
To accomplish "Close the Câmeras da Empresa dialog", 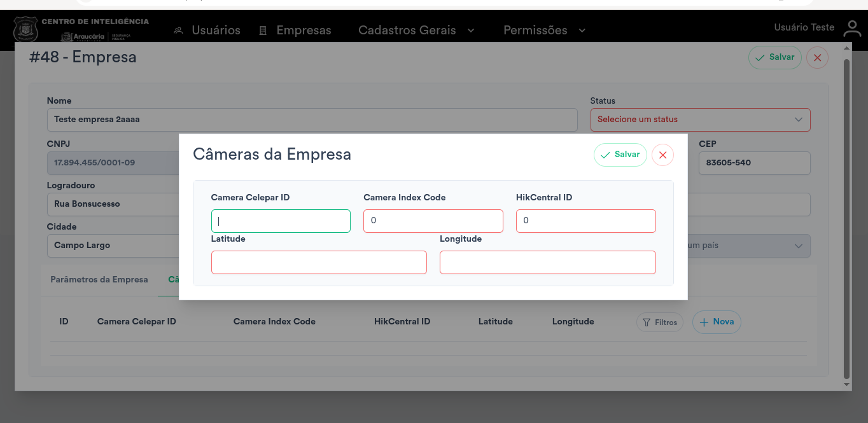I will click(662, 155).
